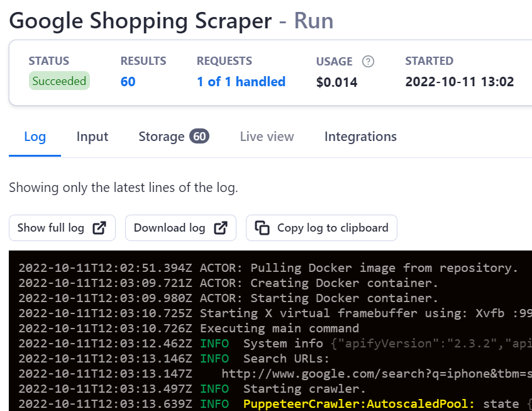
Task: Open the '1 of 1 handled' requests link
Action: pyautogui.click(x=241, y=82)
